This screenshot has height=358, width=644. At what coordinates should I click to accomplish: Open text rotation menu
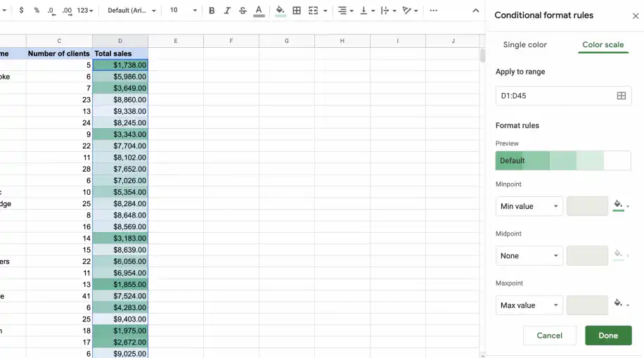click(x=410, y=11)
